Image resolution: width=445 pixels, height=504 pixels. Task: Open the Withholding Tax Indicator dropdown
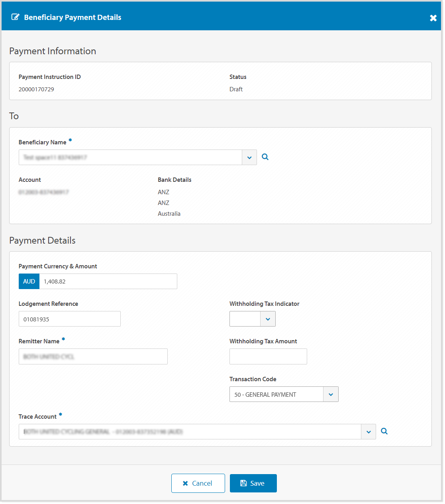pos(268,319)
